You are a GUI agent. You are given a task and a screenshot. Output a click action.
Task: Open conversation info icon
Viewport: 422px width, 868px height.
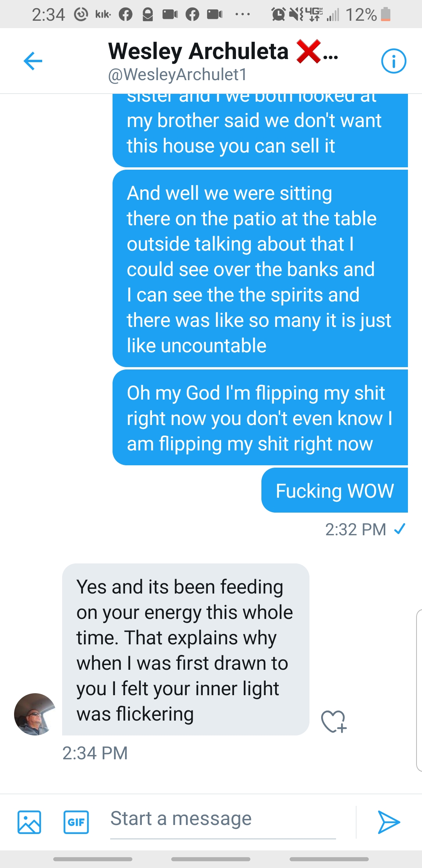(x=393, y=61)
